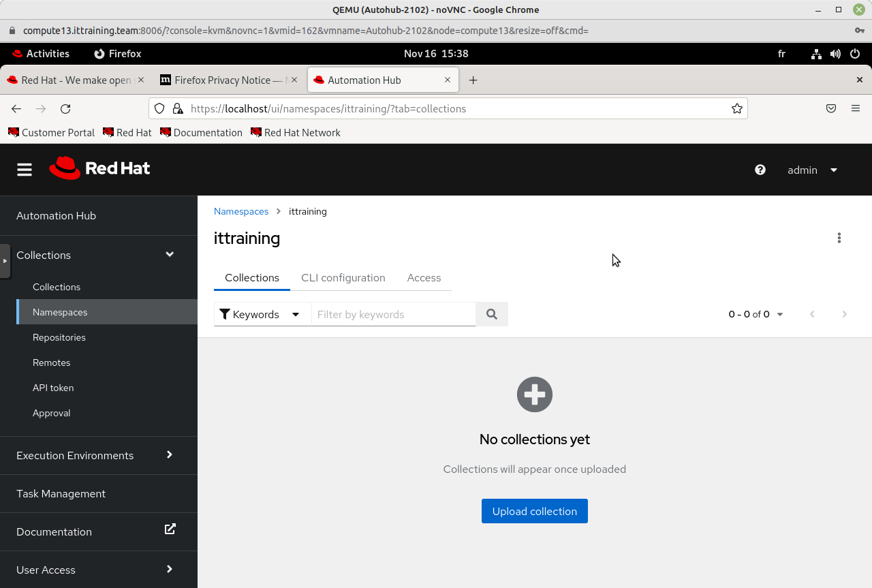Open GNOME Activities overview
The height and width of the screenshot is (588, 872).
41,54
